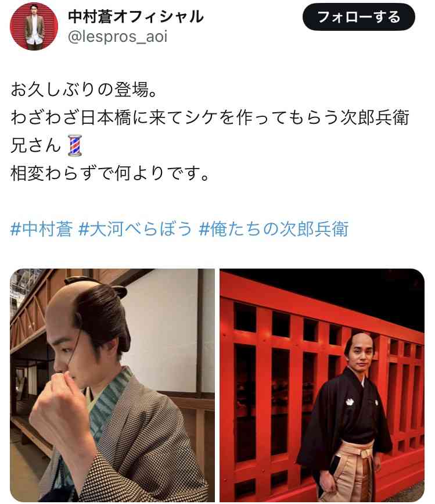Open hashtag #大河べらぼう
The image size is (435, 504).
135,229
